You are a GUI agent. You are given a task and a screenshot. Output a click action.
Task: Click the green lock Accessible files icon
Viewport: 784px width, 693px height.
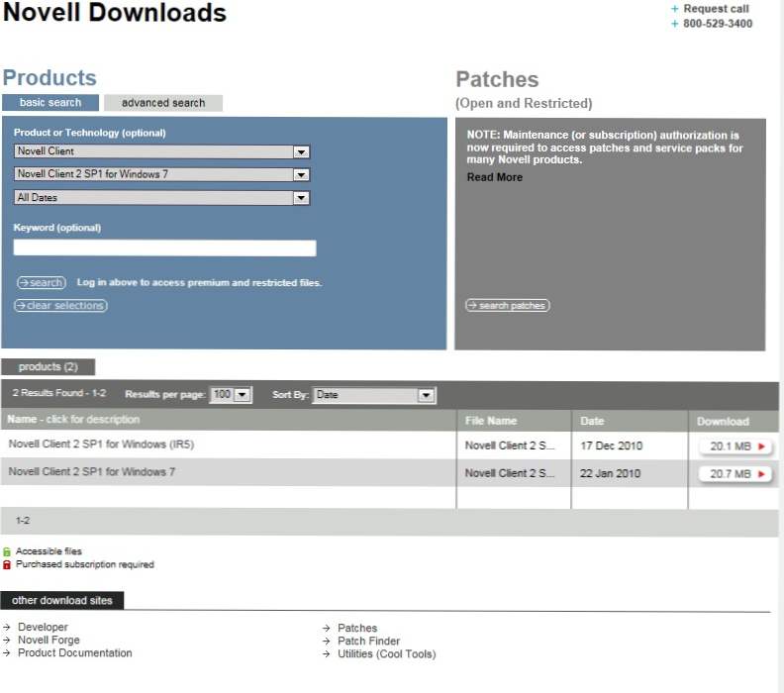pyautogui.click(x=7, y=552)
